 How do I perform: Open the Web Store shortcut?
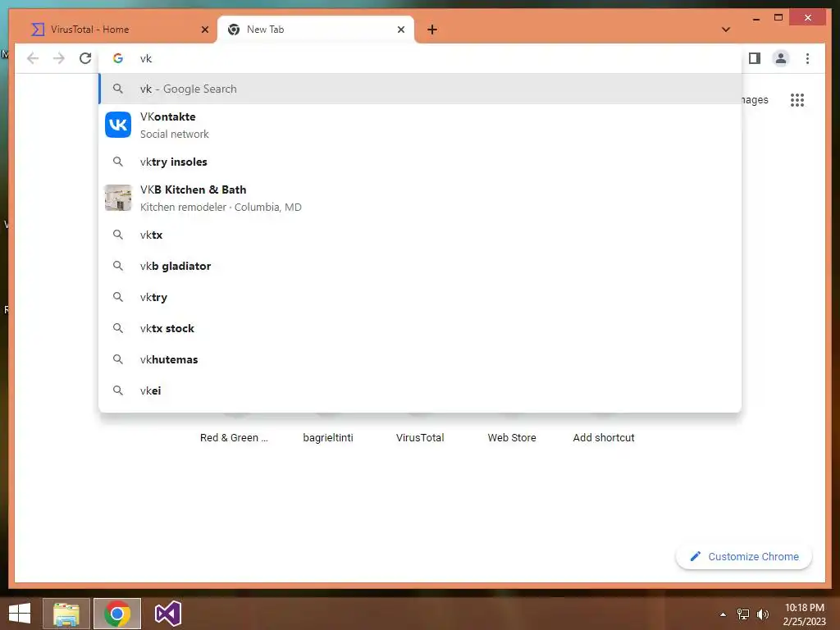click(512, 438)
